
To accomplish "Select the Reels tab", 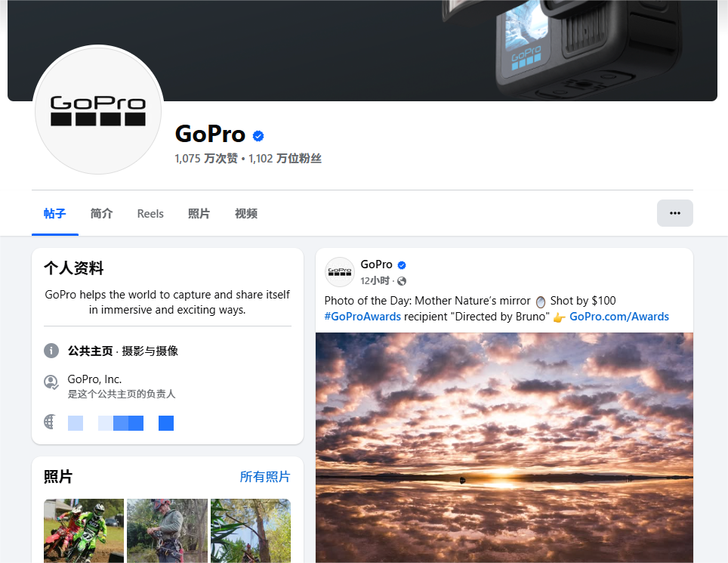I will (x=150, y=214).
